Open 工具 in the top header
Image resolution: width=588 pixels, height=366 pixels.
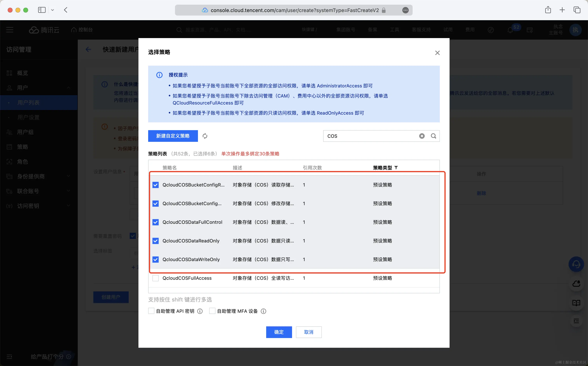[x=394, y=30]
